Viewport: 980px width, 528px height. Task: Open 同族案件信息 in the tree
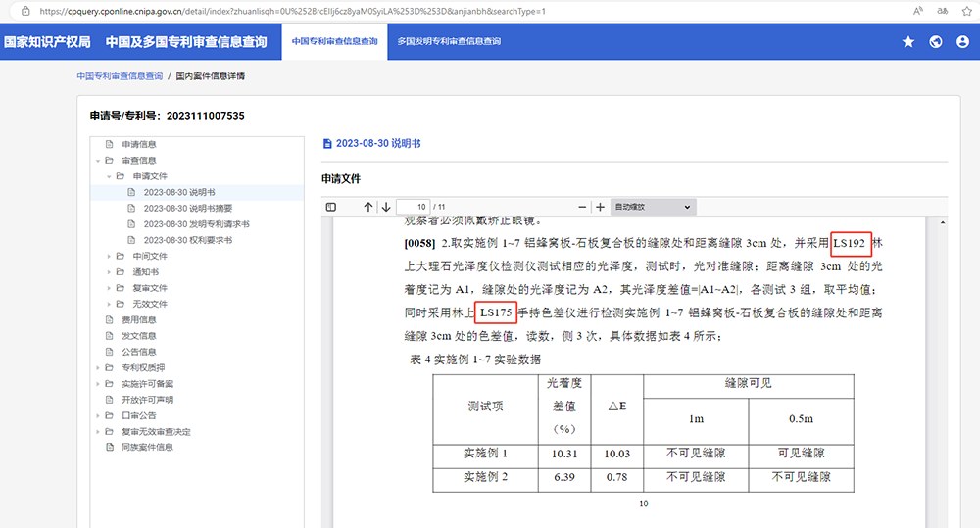pyautogui.click(x=148, y=448)
